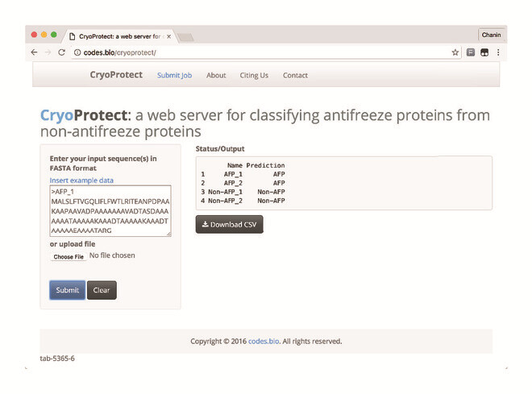Image resolution: width=532 pixels, height=394 pixels.
Task: Bookmark this page with the star icon
Action: [455, 52]
